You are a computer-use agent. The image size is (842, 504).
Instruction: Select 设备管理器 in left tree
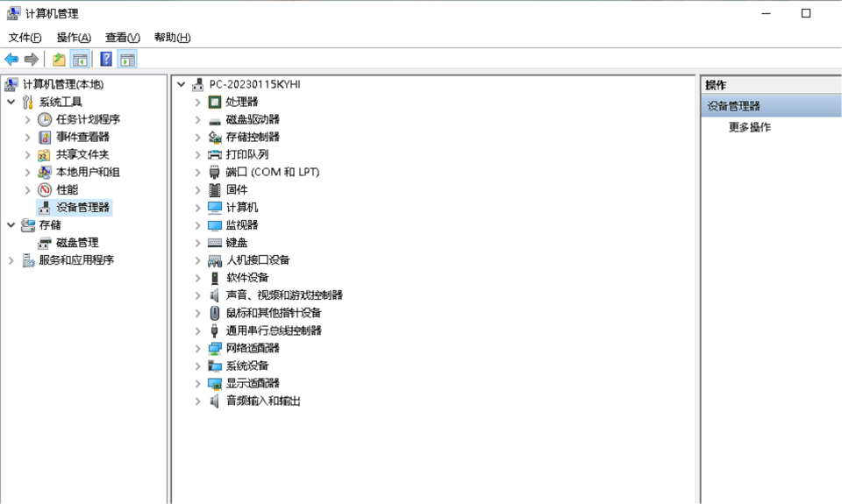point(82,207)
